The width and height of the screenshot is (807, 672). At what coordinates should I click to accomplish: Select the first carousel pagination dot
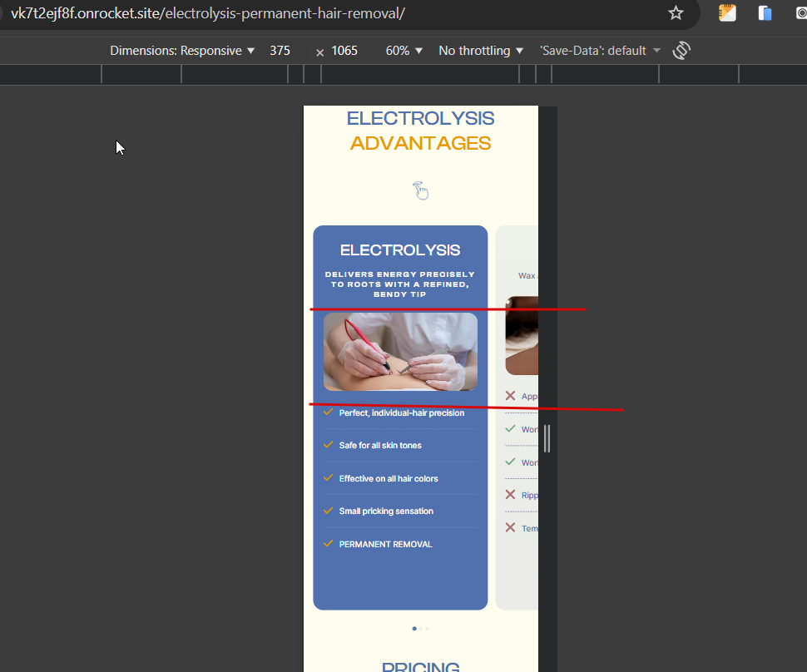coord(414,628)
